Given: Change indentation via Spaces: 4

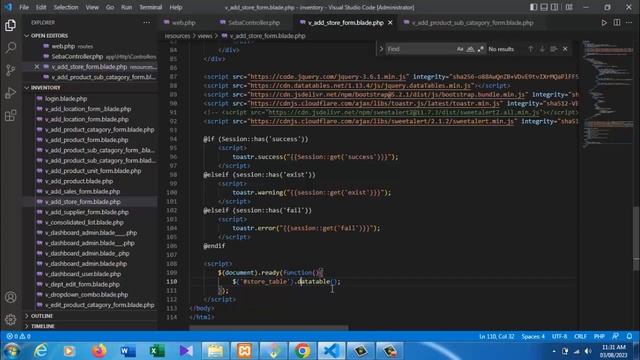Looking at the screenshot, I should click(x=533, y=337).
